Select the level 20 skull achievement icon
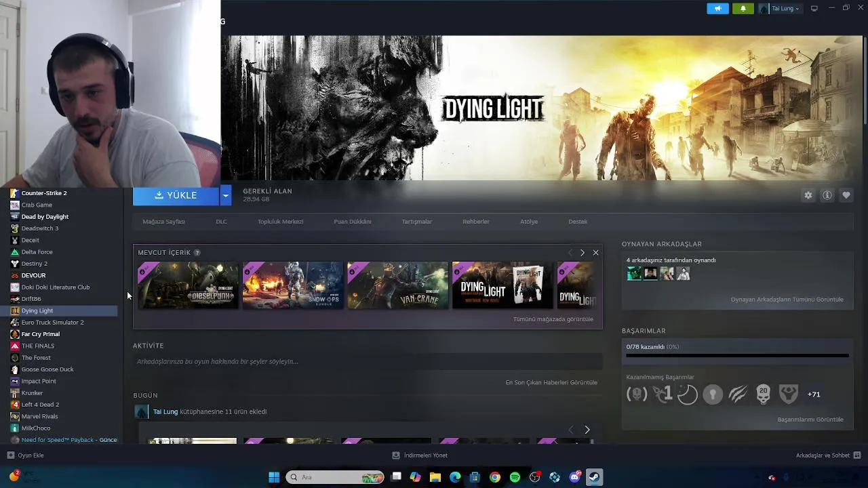This screenshot has height=488, width=868. pos(764,394)
